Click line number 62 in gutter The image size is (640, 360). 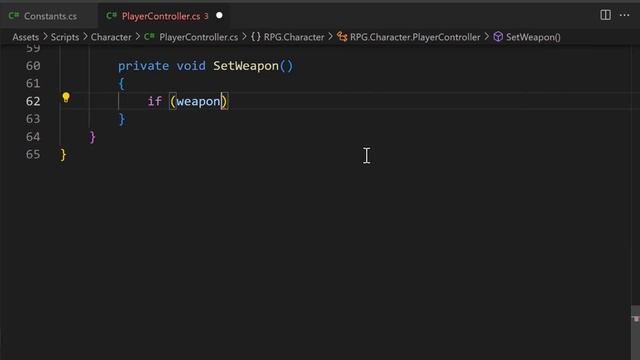coord(33,101)
